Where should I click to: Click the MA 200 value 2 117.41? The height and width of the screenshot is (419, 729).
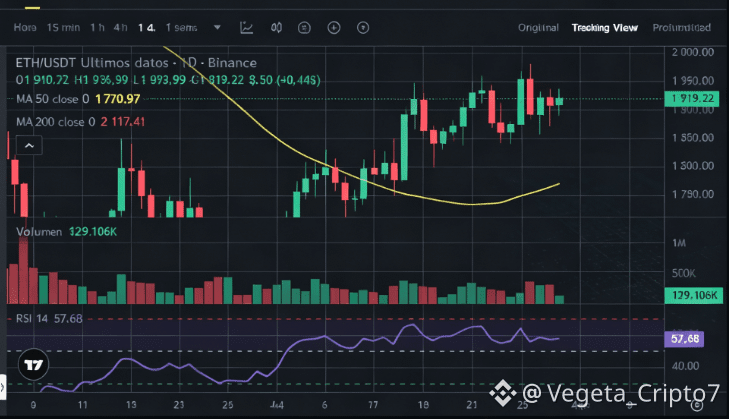pos(123,122)
